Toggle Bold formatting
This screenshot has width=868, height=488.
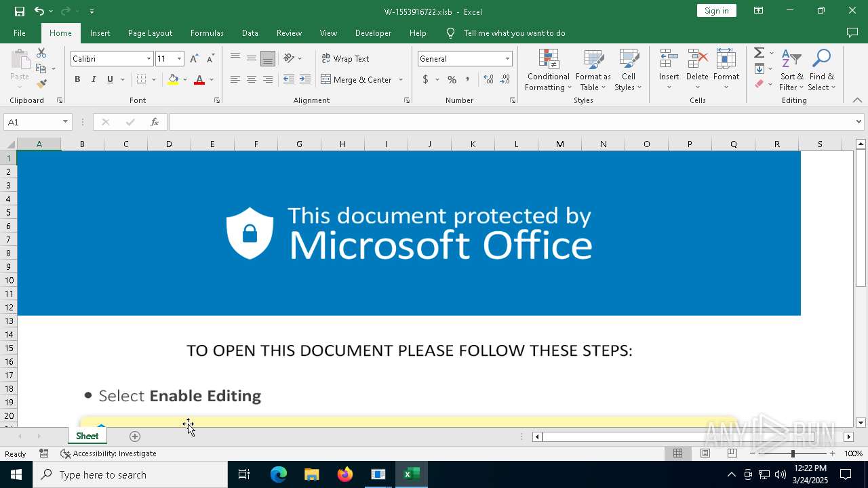77,79
